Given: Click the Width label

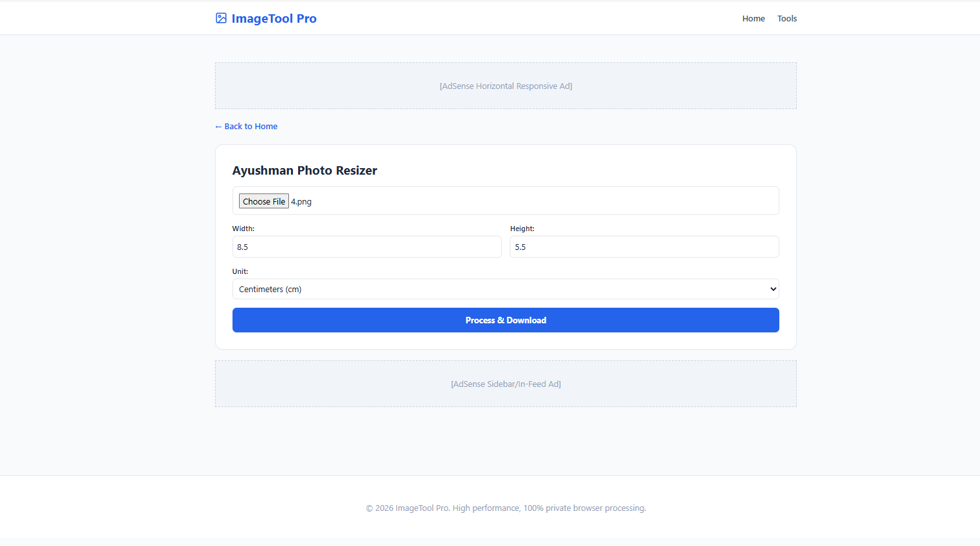Looking at the screenshot, I should pos(244,229).
